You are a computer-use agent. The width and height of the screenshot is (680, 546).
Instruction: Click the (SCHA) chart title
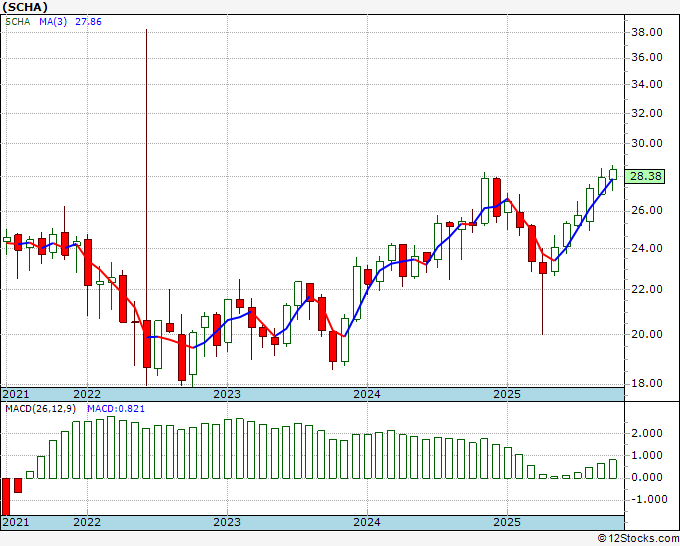[x=25, y=7]
